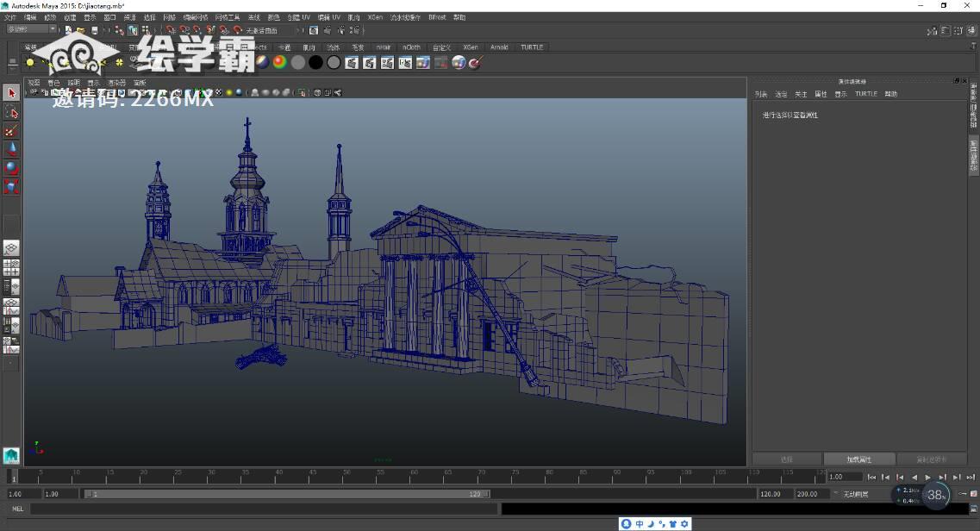
Task: Toggle the Channel Box side tab
Action: point(974,105)
